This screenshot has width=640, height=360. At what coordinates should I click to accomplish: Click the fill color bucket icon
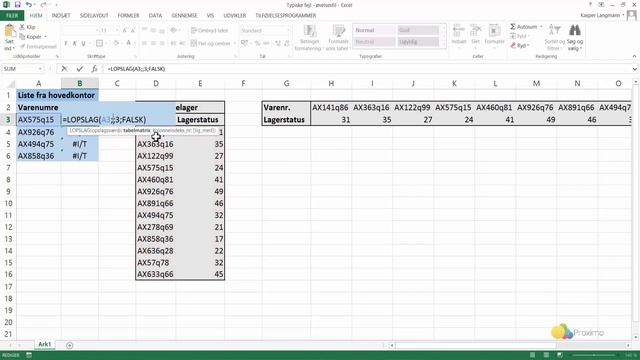pos(116,43)
